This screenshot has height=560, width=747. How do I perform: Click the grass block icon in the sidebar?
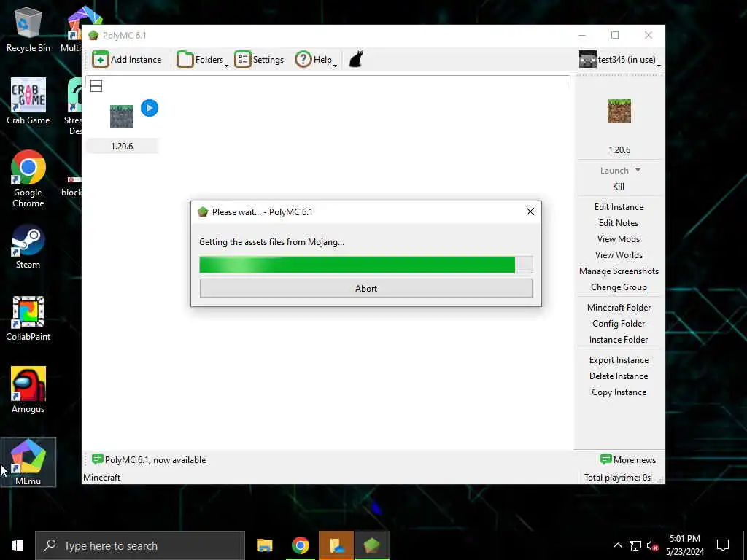(619, 111)
